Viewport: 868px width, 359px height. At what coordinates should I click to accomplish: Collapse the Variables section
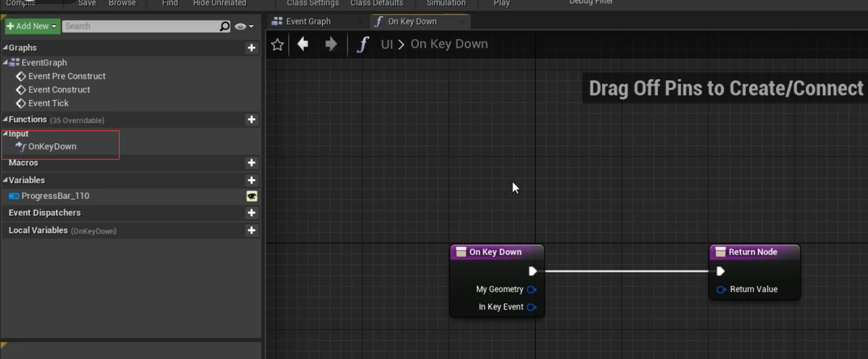tap(5, 181)
